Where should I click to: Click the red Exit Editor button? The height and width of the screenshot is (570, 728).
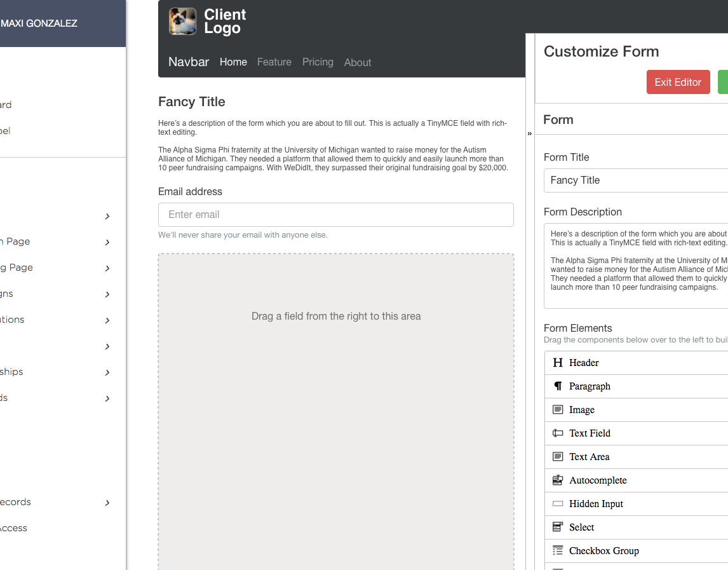[x=678, y=82]
